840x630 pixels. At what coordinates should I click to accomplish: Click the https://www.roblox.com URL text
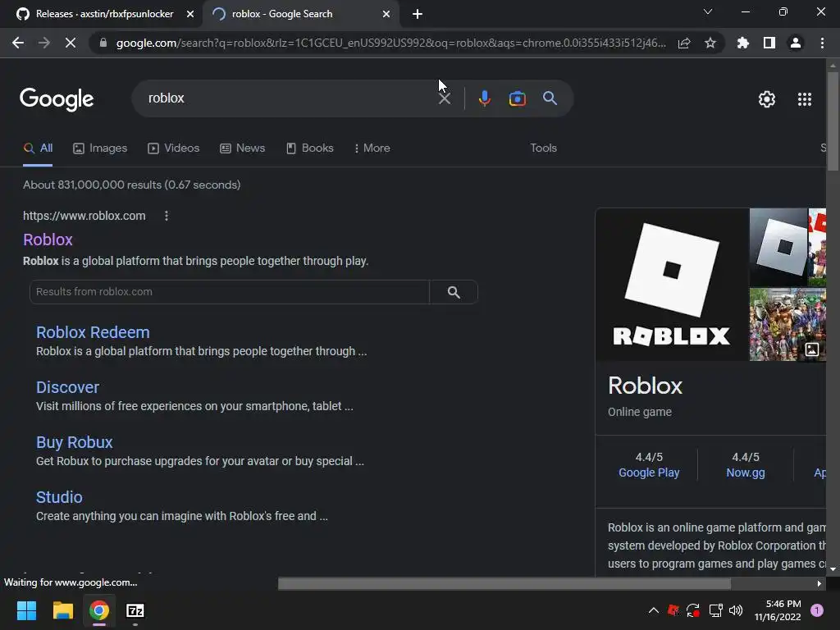pyautogui.click(x=84, y=216)
